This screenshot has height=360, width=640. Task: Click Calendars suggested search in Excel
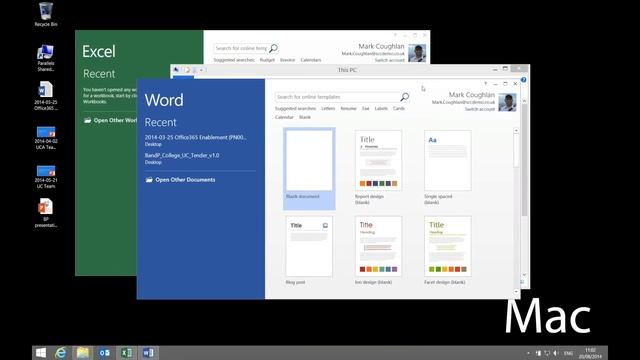pyautogui.click(x=311, y=60)
